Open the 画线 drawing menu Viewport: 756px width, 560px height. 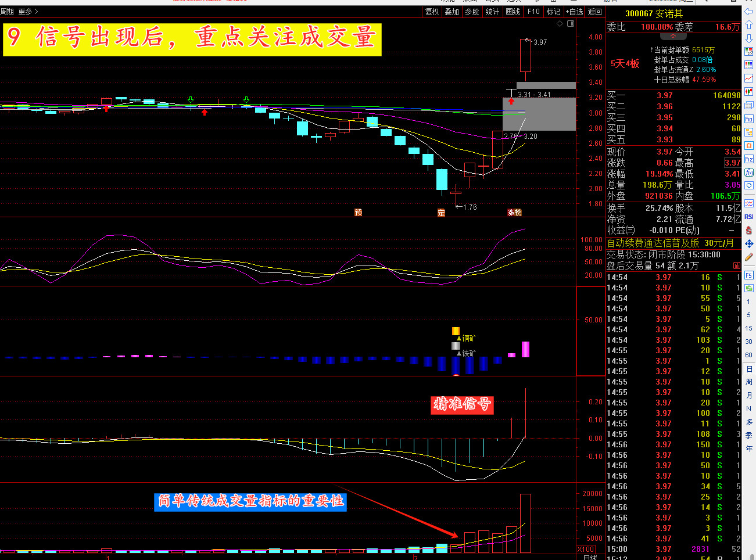pyautogui.click(x=513, y=12)
